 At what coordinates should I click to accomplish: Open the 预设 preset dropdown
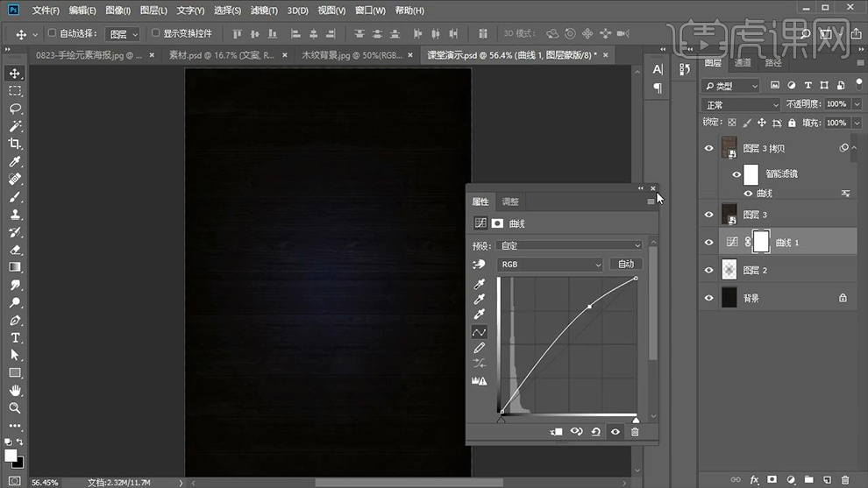click(570, 246)
